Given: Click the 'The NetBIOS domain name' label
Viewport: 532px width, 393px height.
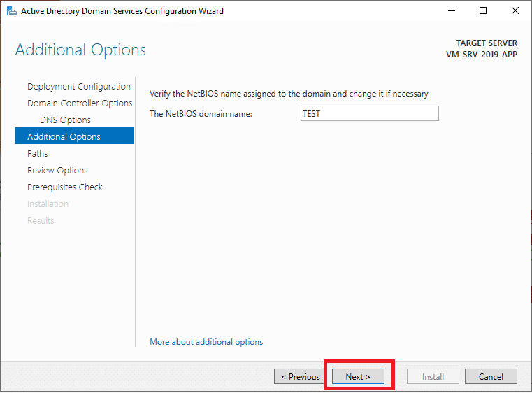Looking at the screenshot, I should 201,114.
